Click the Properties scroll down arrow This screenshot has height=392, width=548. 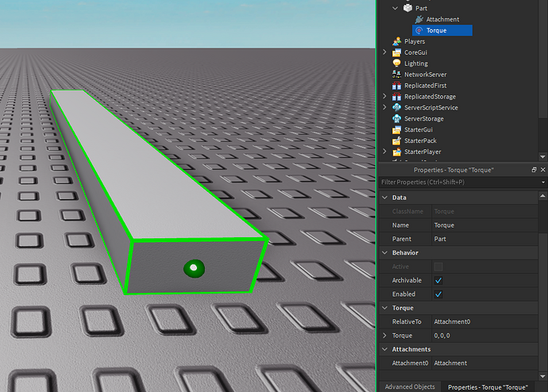(542, 376)
